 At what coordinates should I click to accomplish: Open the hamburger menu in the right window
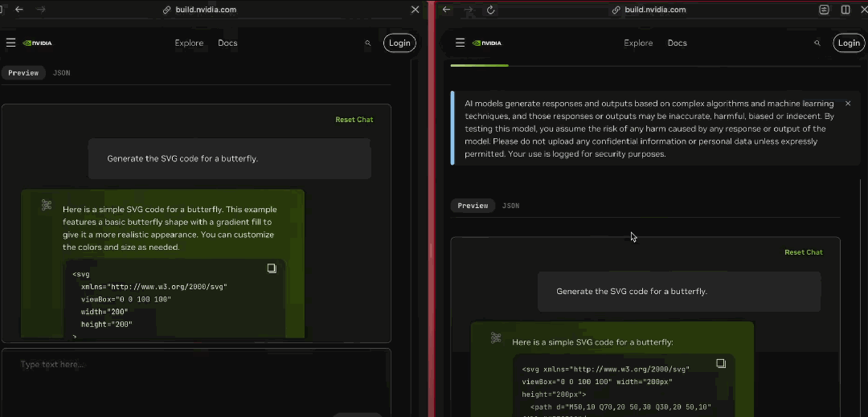point(460,43)
